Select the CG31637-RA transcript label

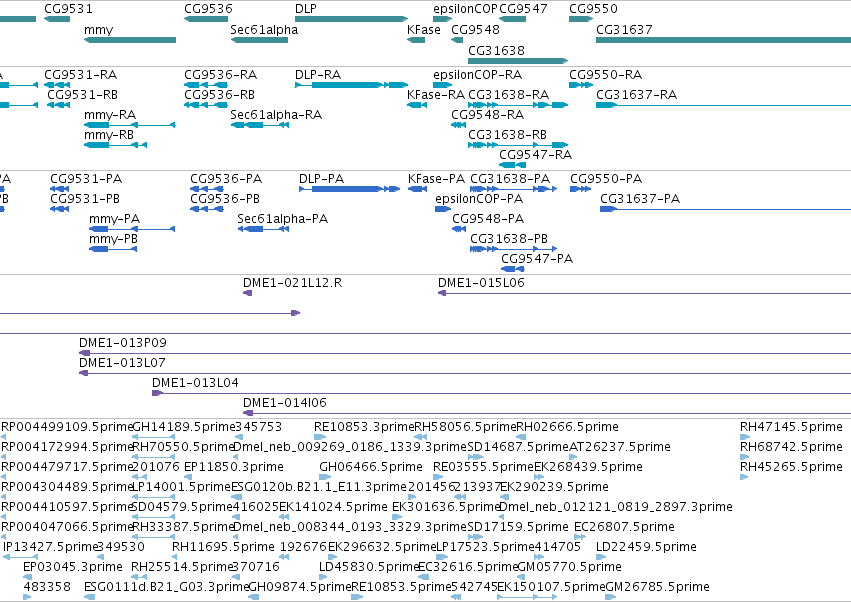pyautogui.click(x=637, y=94)
